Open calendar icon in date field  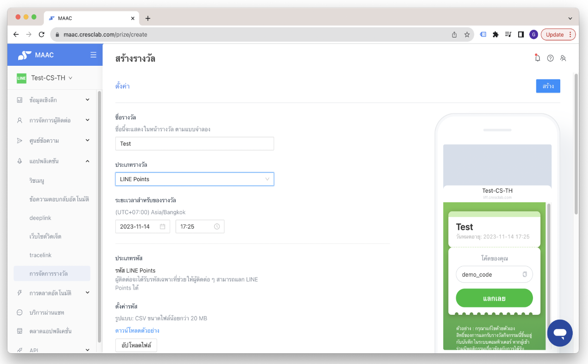(163, 227)
